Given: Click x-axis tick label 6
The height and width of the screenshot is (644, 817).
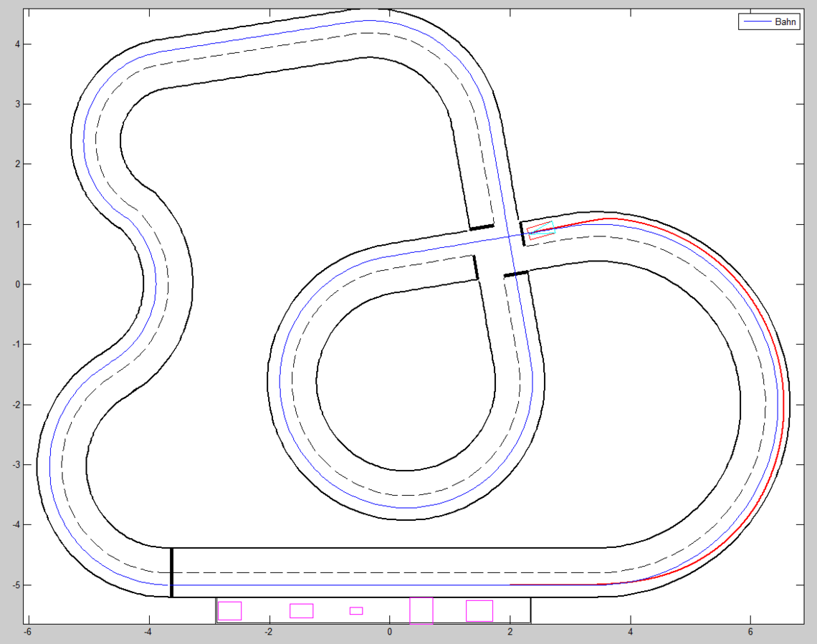Looking at the screenshot, I should tap(750, 632).
